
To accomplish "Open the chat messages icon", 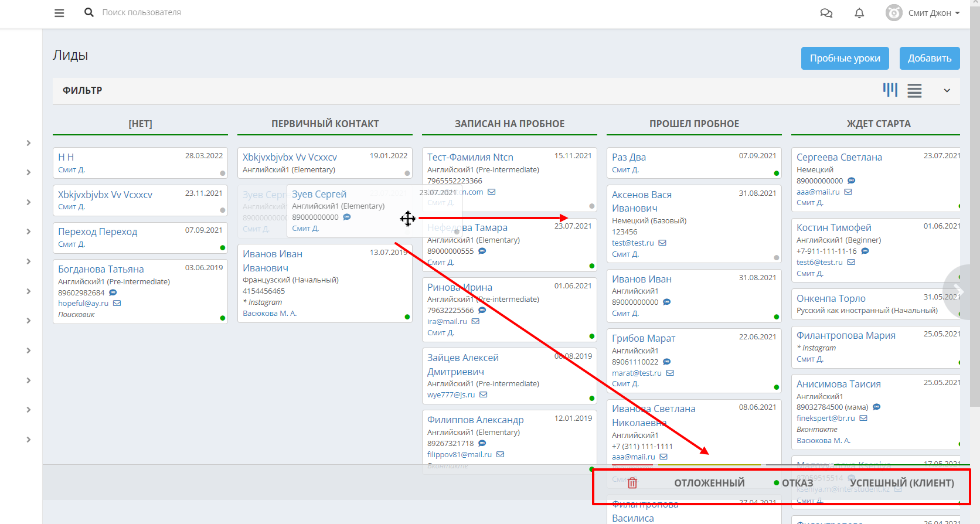I will 826,13.
